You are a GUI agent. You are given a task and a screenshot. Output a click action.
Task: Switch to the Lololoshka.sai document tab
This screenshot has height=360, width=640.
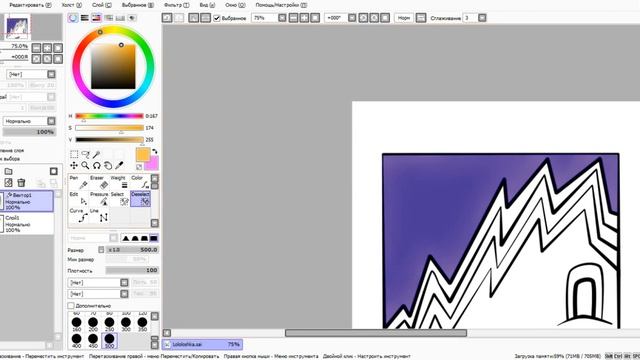coord(202,344)
